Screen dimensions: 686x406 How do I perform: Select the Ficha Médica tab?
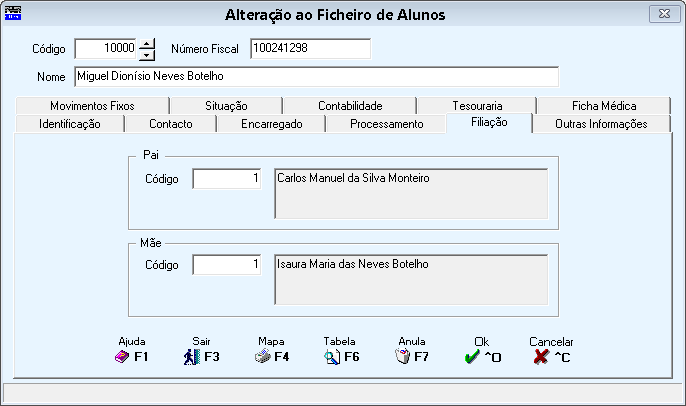pos(604,105)
